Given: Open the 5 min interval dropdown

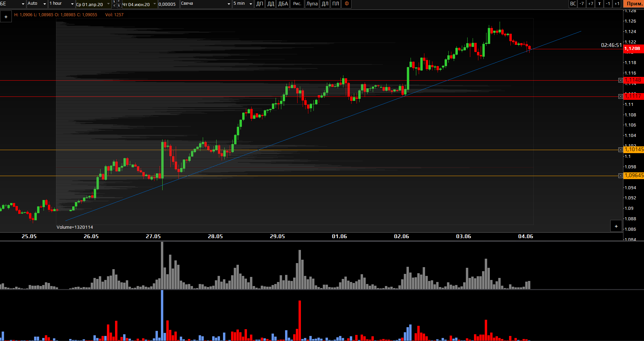Looking at the screenshot, I should tap(243, 4).
